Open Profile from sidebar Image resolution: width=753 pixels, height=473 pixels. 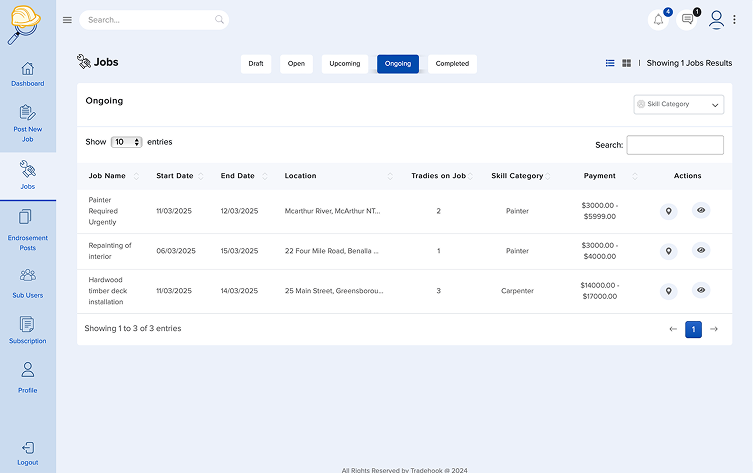click(x=28, y=378)
